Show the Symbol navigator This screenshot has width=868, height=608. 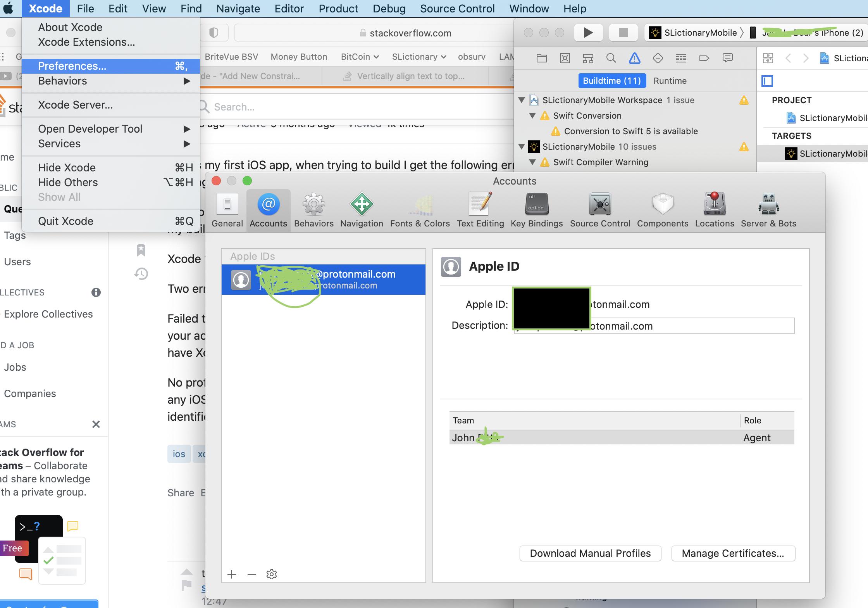tap(588, 58)
